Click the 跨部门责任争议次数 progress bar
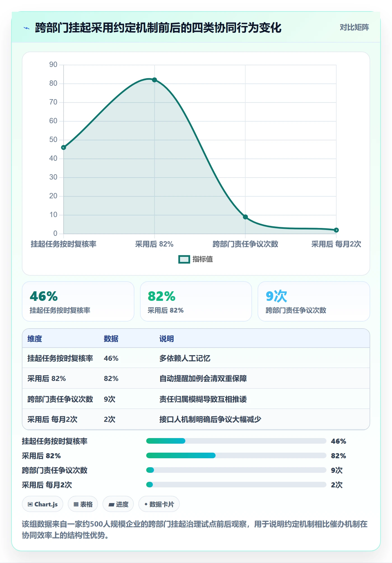Screen dimensions: 392x563 click(x=236, y=470)
